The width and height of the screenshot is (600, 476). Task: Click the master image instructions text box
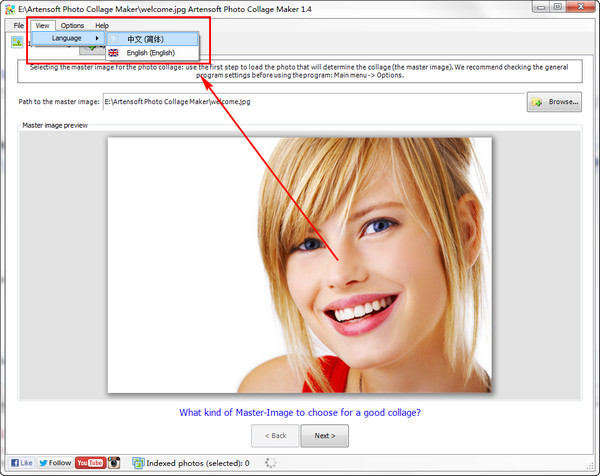(x=300, y=71)
